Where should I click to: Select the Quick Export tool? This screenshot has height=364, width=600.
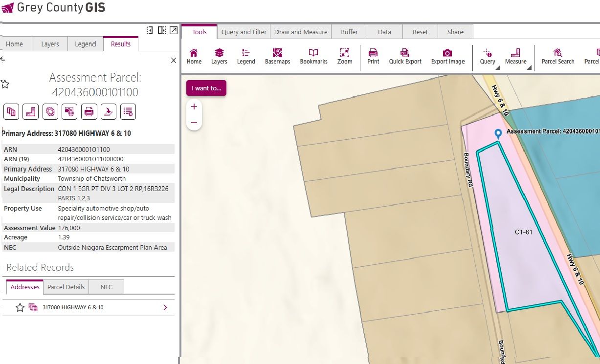pyautogui.click(x=405, y=56)
